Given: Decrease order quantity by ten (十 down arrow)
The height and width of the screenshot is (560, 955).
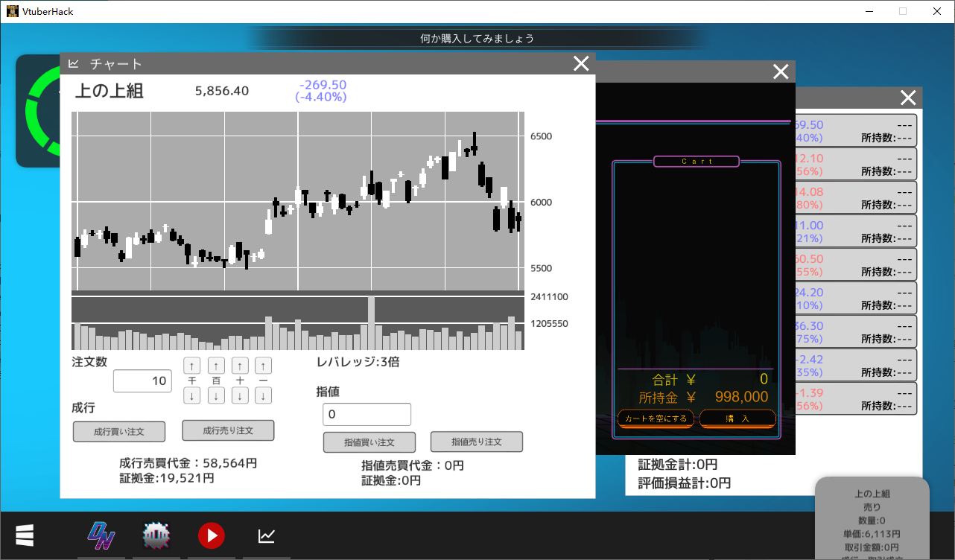Looking at the screenshot, I should pos(240,396).
